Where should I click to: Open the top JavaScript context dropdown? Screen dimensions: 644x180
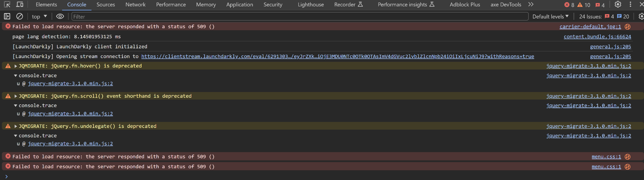click(x=39, y=16)
